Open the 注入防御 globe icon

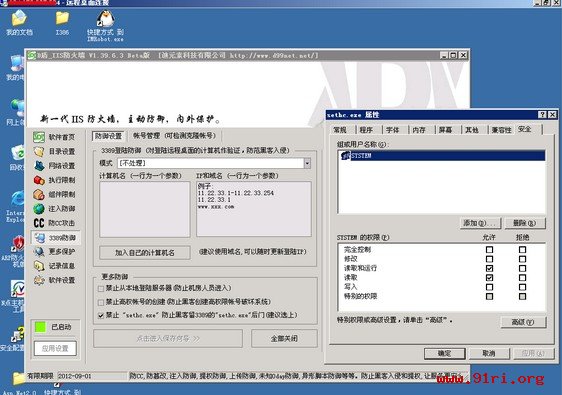pos(39,209)
